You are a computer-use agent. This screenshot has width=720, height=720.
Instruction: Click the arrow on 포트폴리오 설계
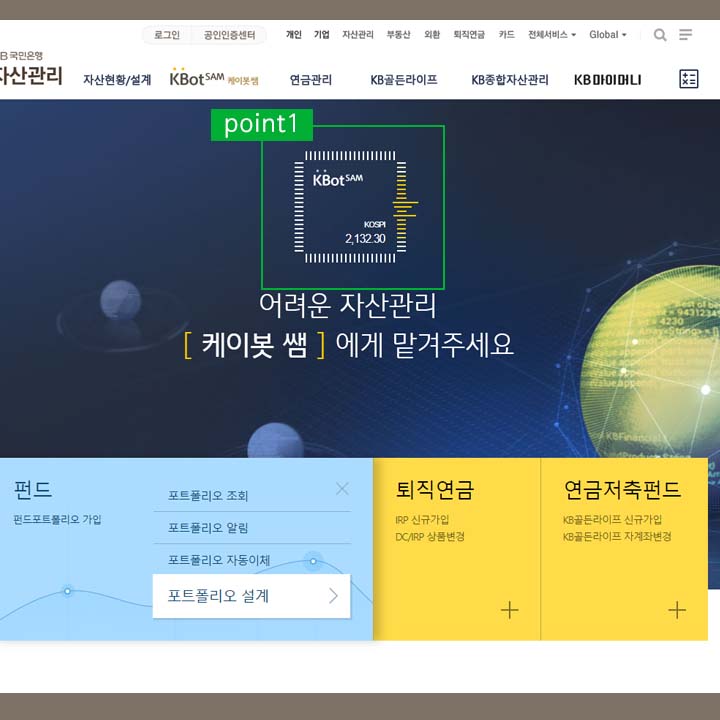tap(334, 596)
